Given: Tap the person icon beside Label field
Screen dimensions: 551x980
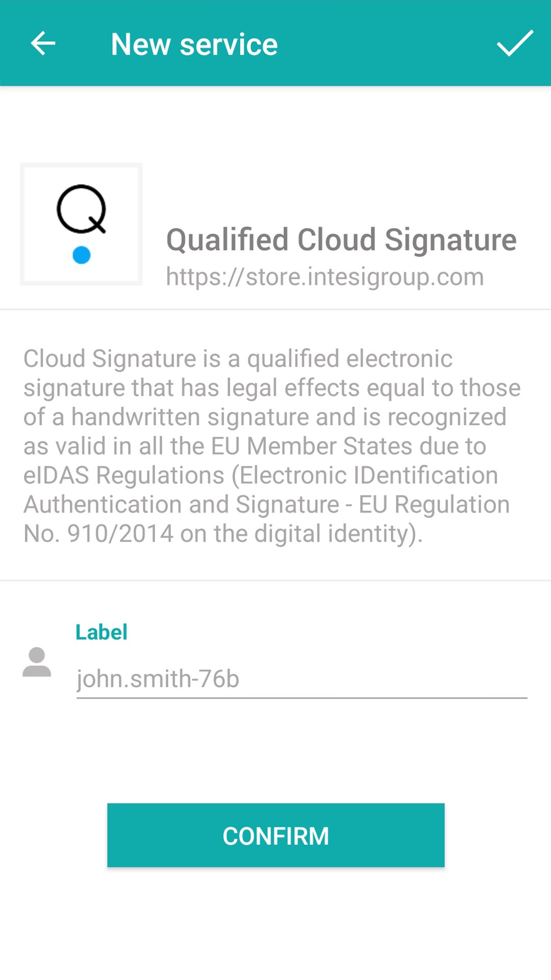Looking at the screenshot, I should (37, 663).
